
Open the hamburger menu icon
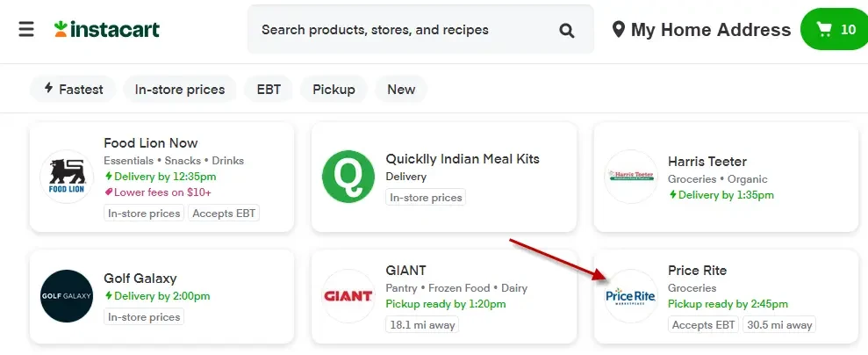pyautogui.click(x=26, y=29)
